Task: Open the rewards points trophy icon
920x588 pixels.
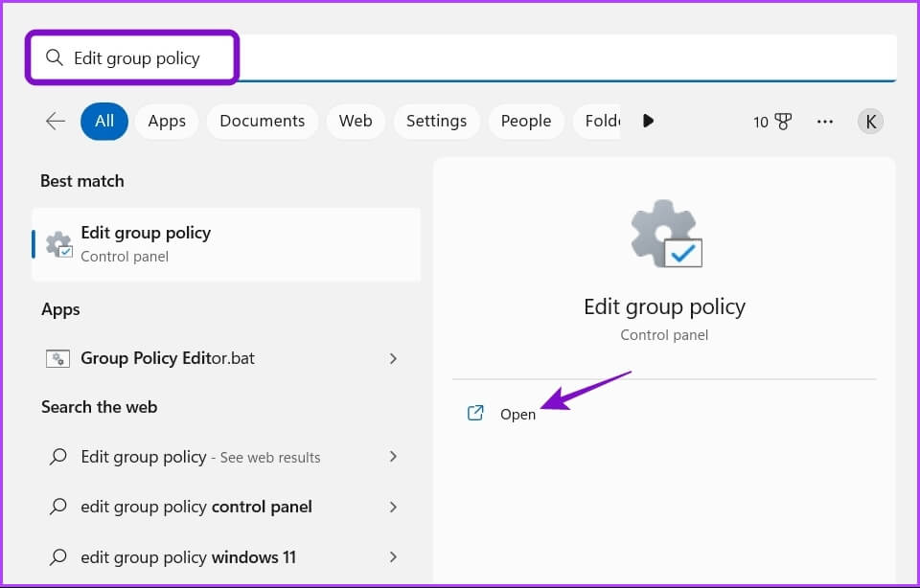Action: point(783,122)
